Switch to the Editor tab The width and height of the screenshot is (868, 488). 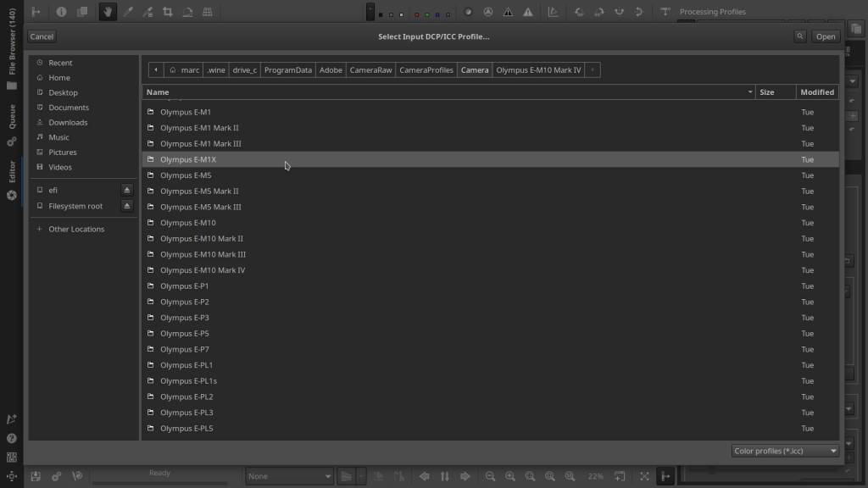(12, 180)
